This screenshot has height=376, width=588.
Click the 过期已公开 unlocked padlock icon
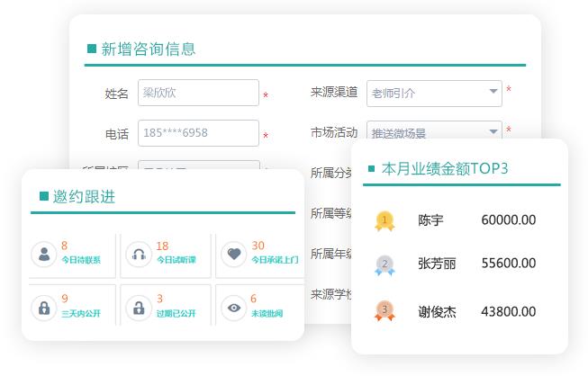coord(138,307)
